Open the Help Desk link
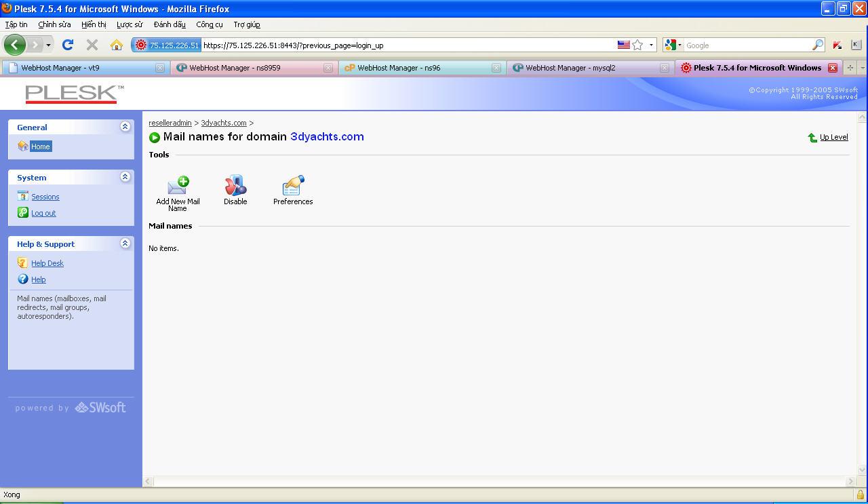This screenshot has width=868, height=504. click(x=47, y=263)
